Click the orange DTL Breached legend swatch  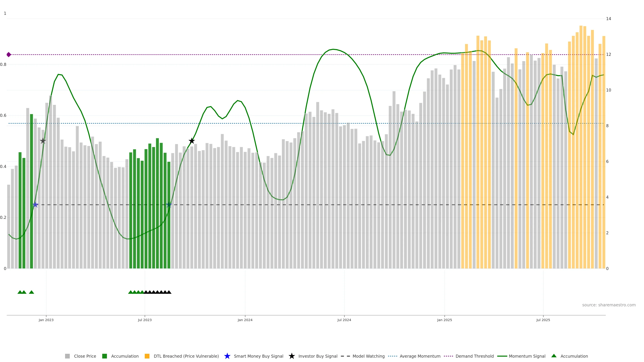coord(147,356)
